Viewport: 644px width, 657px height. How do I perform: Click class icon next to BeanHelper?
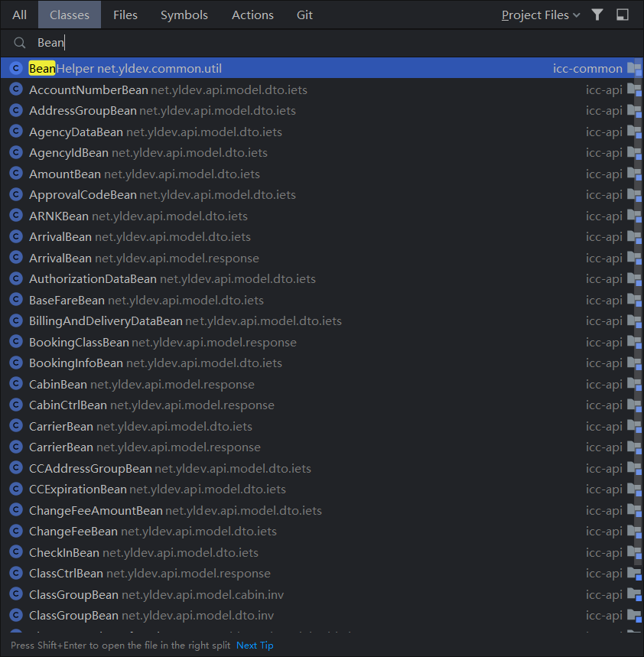click(x=16, y=68)
